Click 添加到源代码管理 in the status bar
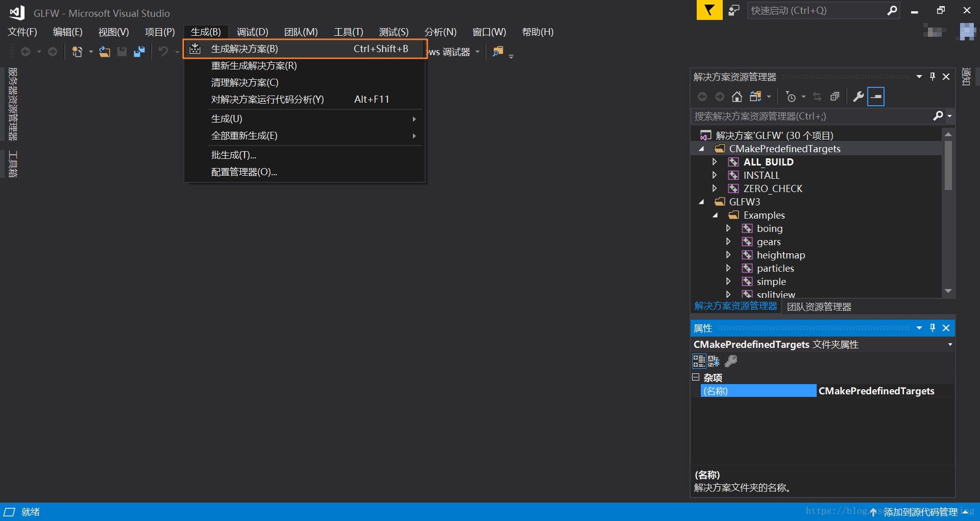The image size is (980, 521). click(x=920, y=512)
